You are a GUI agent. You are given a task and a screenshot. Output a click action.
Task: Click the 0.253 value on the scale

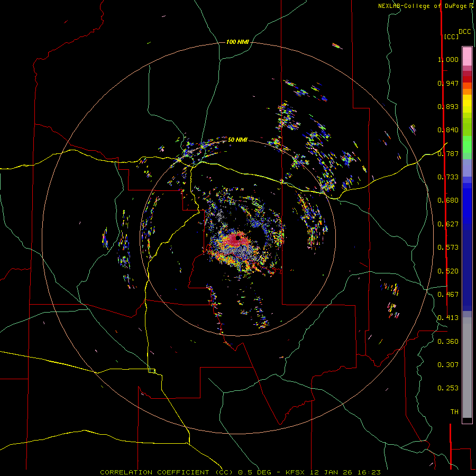[x=448, y=388]
